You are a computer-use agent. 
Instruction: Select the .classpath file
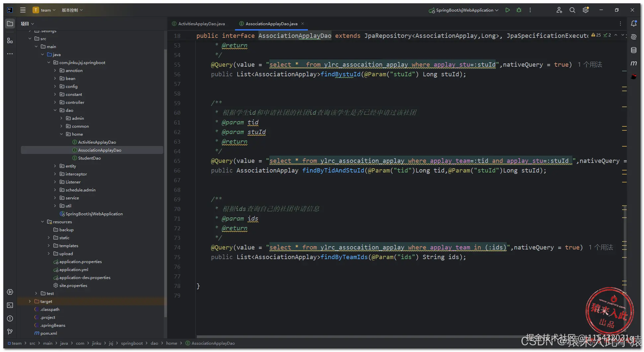tap(47, 310)
